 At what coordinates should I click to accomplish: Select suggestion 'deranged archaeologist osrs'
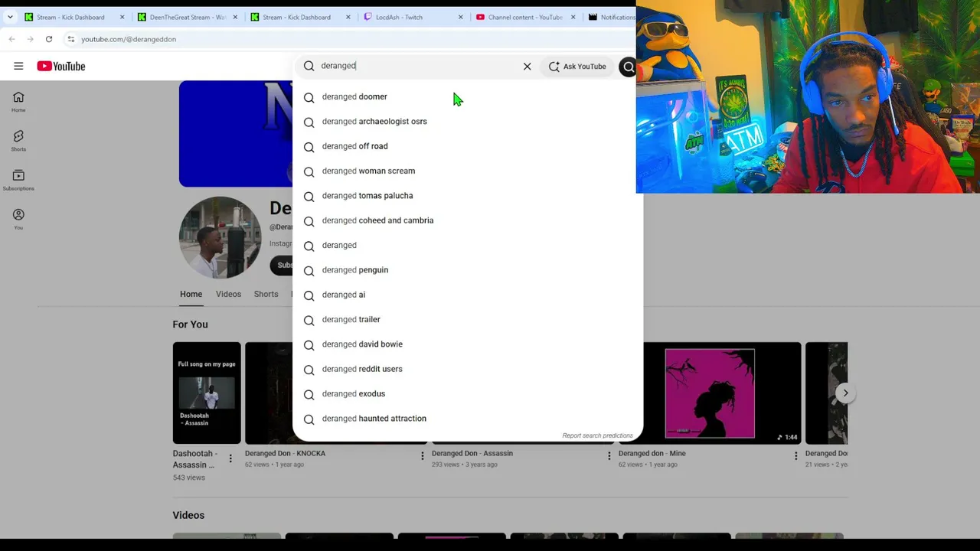[468, 122]
